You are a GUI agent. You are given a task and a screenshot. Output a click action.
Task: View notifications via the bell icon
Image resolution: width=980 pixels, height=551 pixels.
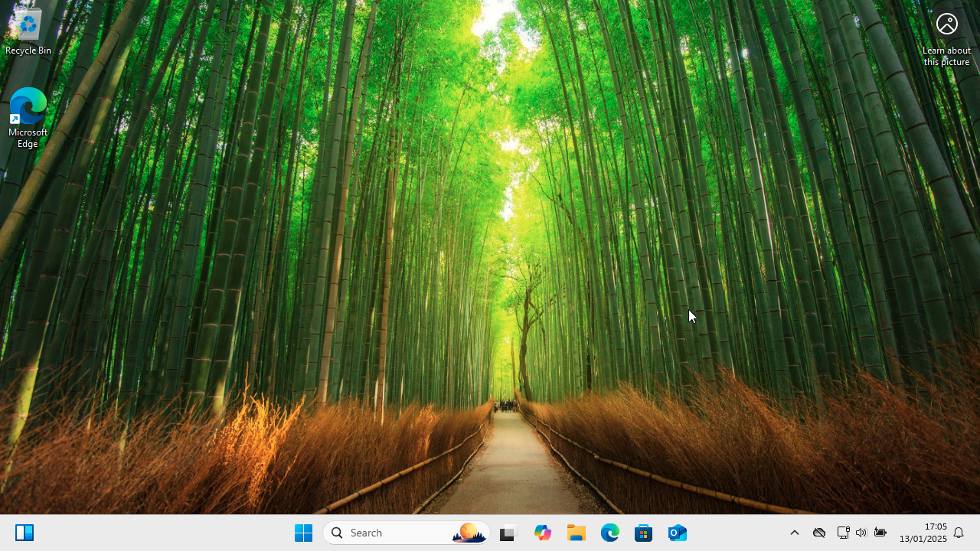pyautogui.click(x=958, y=532)
